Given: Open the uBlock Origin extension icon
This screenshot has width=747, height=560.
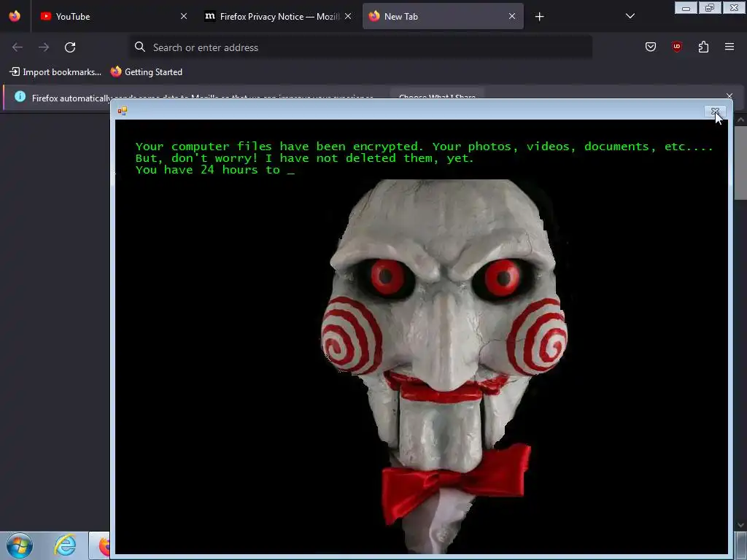Looking at the screenshot, I should pos(676,47).
